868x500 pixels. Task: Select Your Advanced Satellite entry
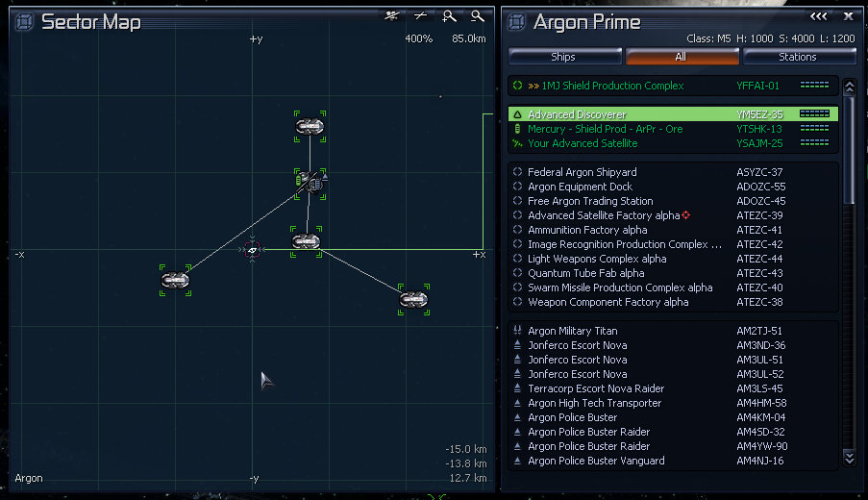[x=673, y=143]
